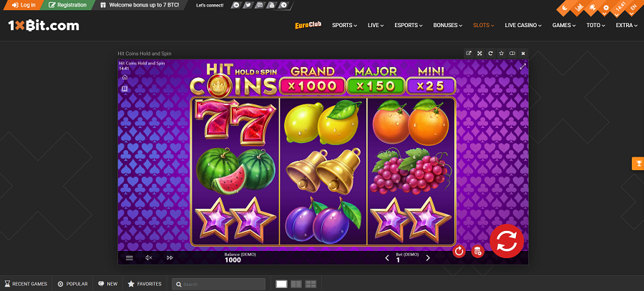Increase the bet with right arrow
The width and height of the screenshot is (644, 291).
[428, 258]
